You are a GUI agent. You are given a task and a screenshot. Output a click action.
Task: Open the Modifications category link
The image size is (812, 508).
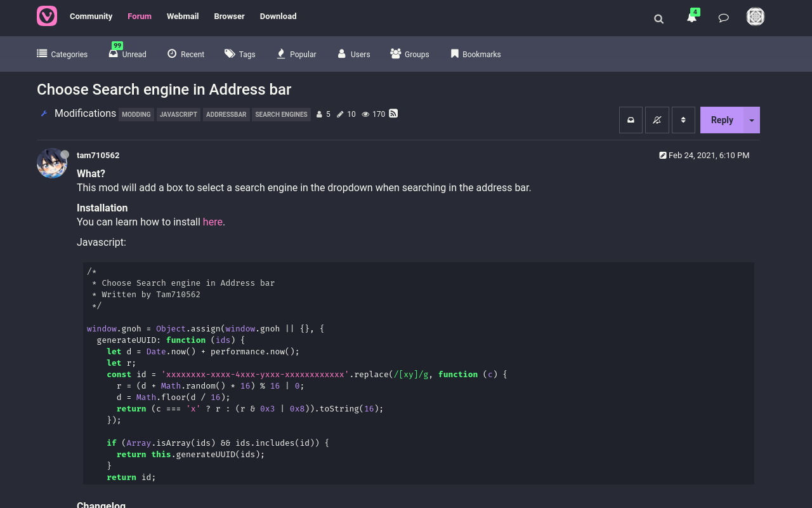(85, 114)
